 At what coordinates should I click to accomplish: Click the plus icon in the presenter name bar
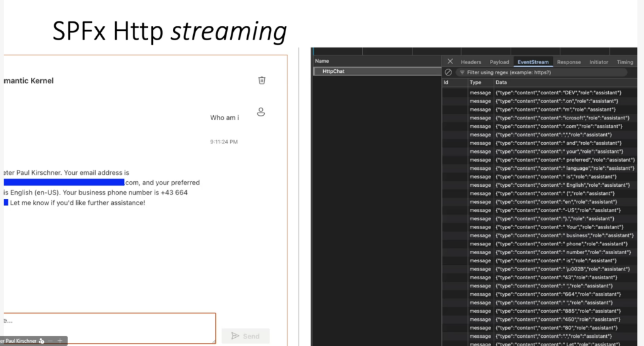point(60,341)
